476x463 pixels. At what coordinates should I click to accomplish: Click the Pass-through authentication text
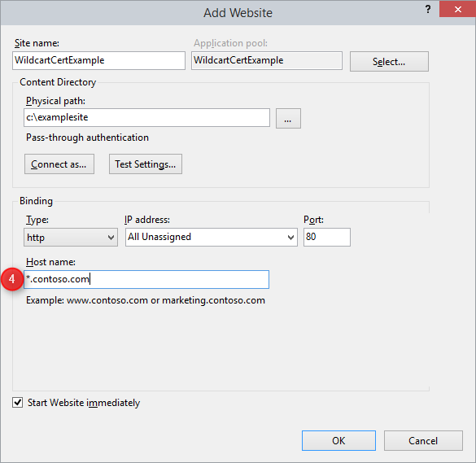pos(87,138)
